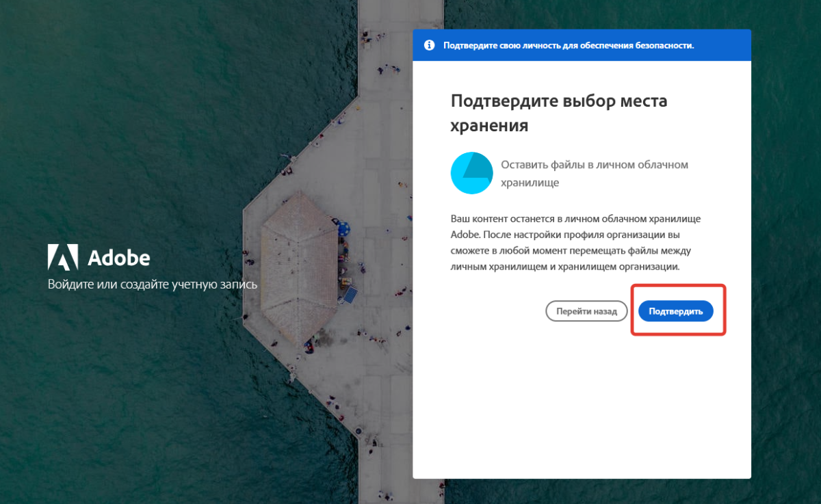Click the info icon in blue banner
Image resolution: width=821 pixels, height=504 pixels.
tap(430, 45)
